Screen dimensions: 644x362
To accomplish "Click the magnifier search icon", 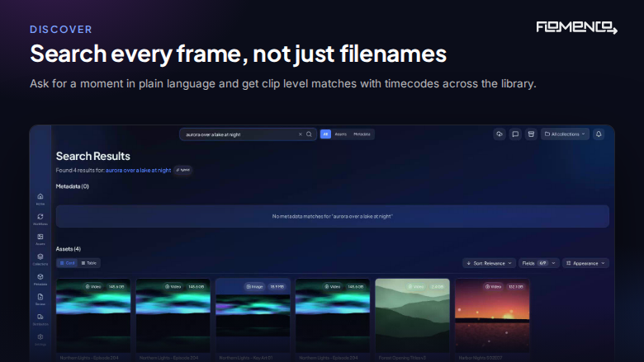I will point(309,134).
